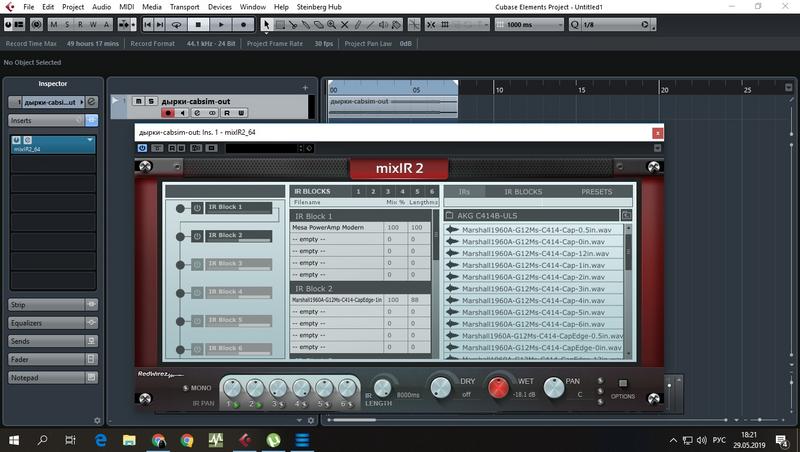The width and height of the screenshot is (800, 452).
Task: Toggle power of IR Block 2
Action: click(197, 236)
